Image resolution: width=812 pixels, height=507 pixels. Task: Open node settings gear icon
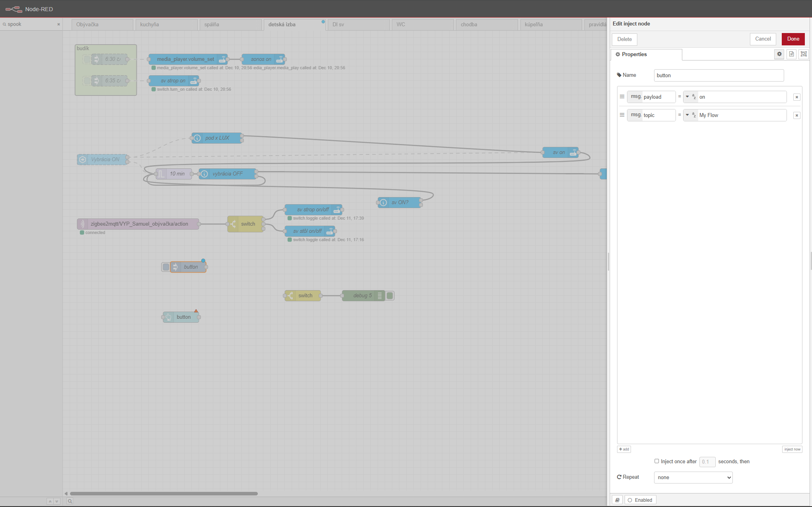779,54
